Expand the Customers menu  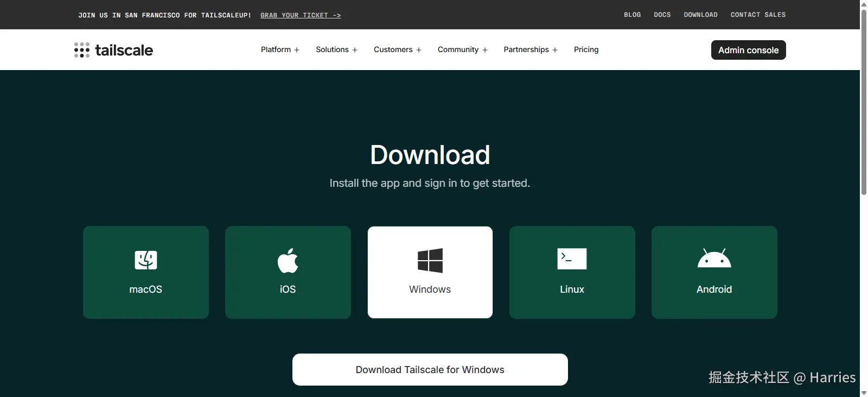tap(398, 49)
